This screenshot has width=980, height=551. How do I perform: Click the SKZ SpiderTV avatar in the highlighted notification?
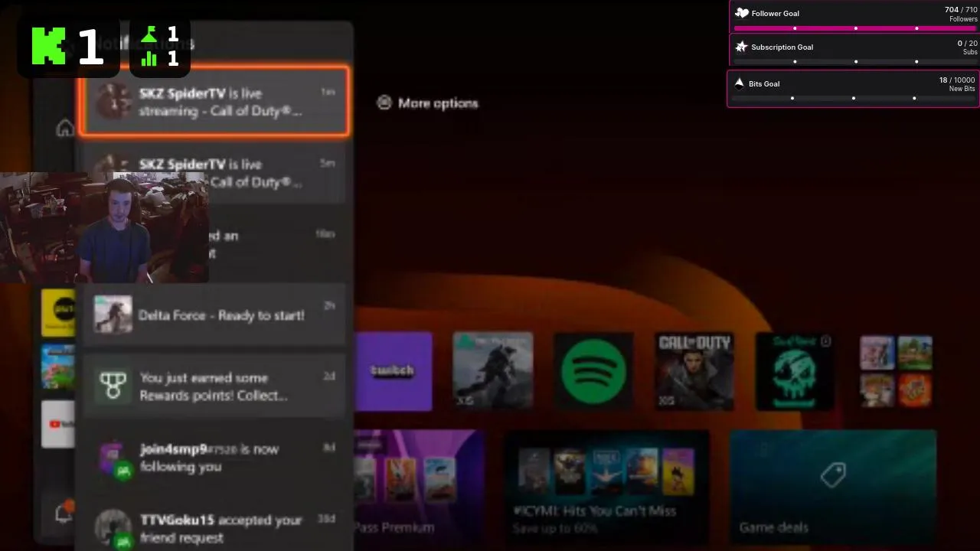(x=113, y=101)
